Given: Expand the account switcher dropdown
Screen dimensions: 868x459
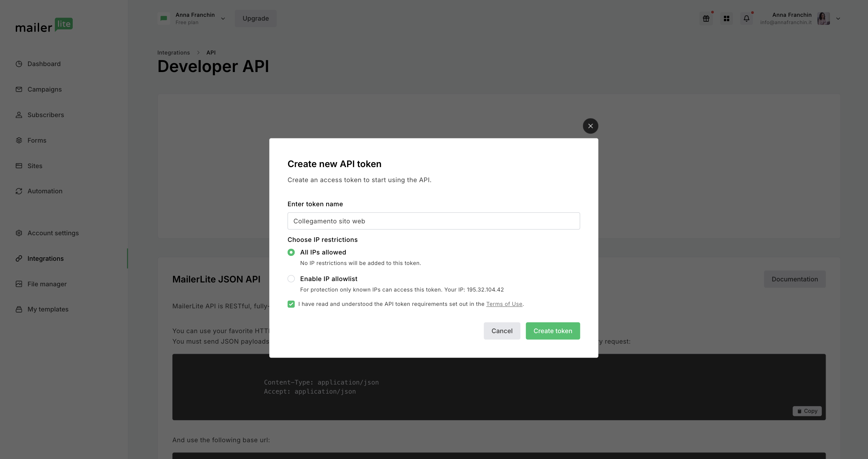Looking at the screenshot, I should pos(223,19).
